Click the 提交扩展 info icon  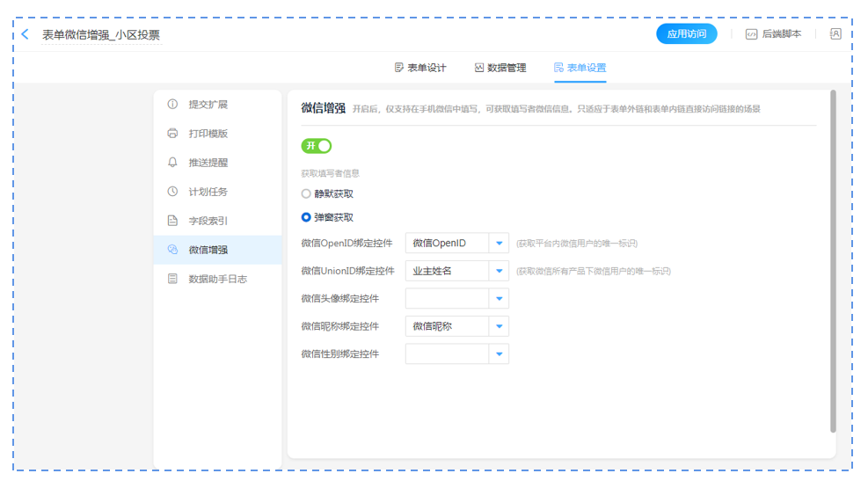click(172, 105)
